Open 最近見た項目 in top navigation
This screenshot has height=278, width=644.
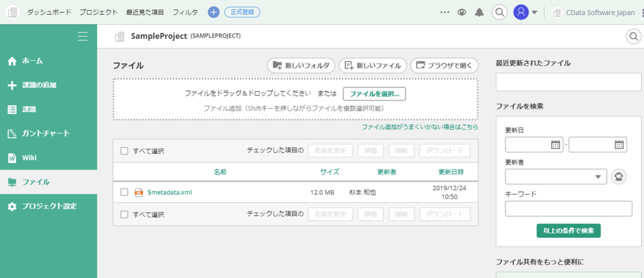tap(145, 12)
